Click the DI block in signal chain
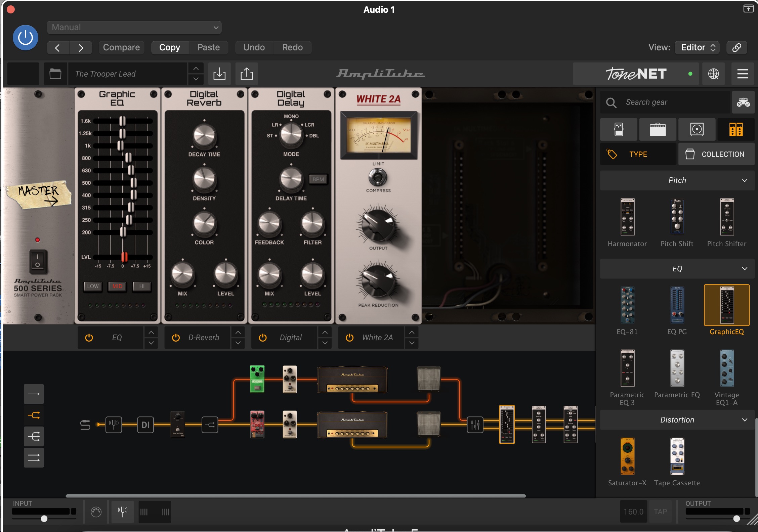 coord(145,425)
